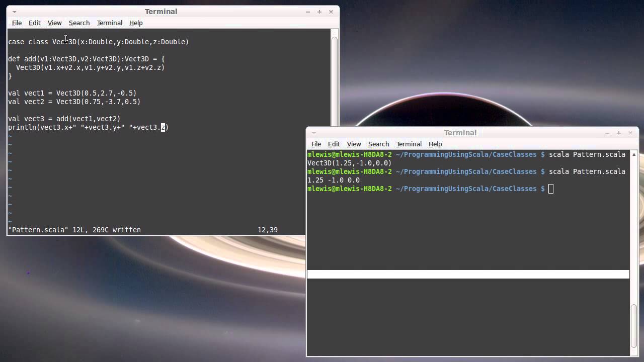Open window menu arrow of right Terminal
The image size is (644, 362).
click(x=313, y=133)
